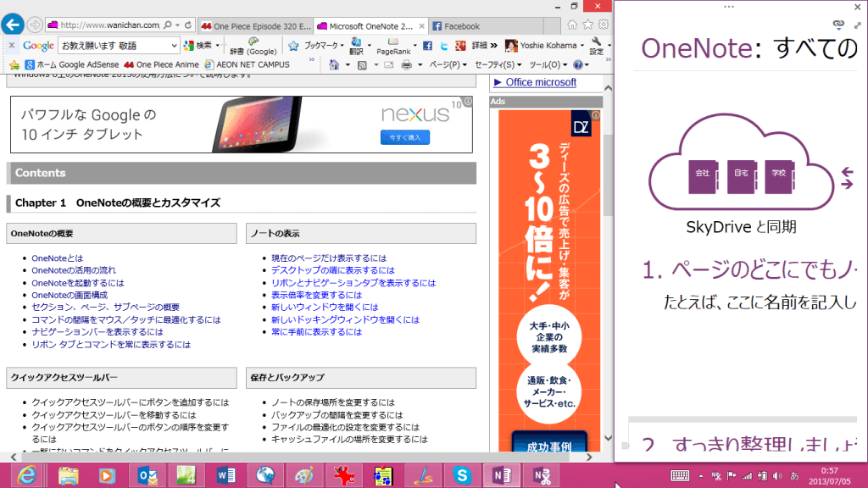Open Outlook from the taskbar
The height and width of the screenshot is (488, 868).
tap(147, 475)
